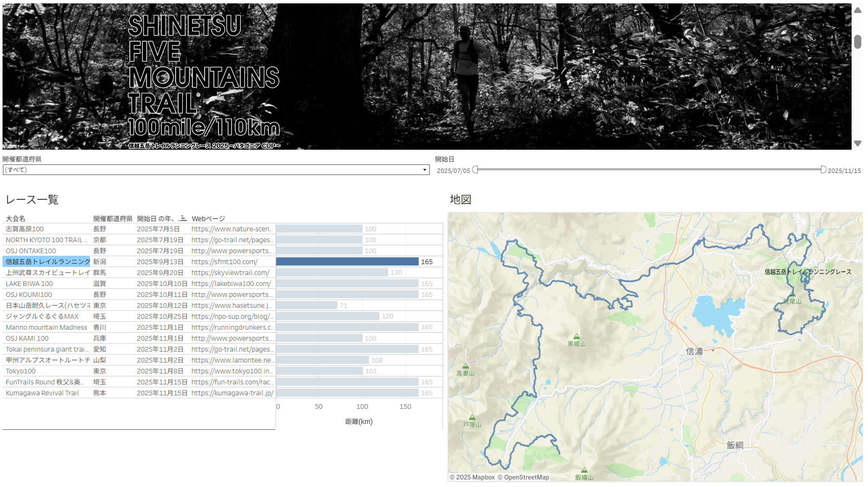Click the 戸隠山 mountain marker on map
The width and height of the screenshot is (868, 487).
pyautogui.click(x=472, y=418)
